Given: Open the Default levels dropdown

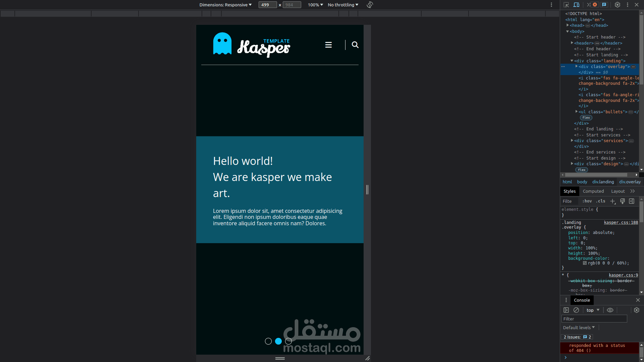Looking at the screenshot, I should [579, 327].
